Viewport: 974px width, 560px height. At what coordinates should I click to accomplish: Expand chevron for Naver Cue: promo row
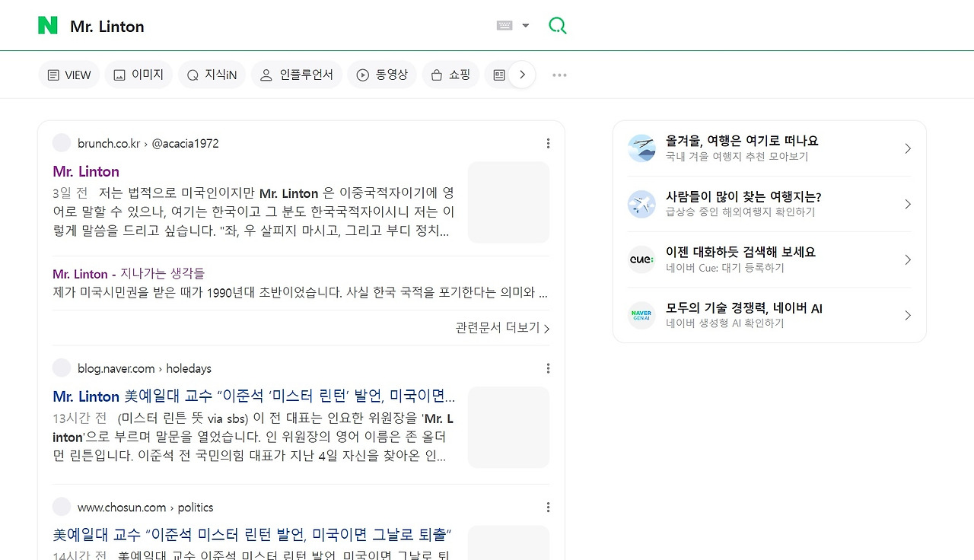[907, 259]
